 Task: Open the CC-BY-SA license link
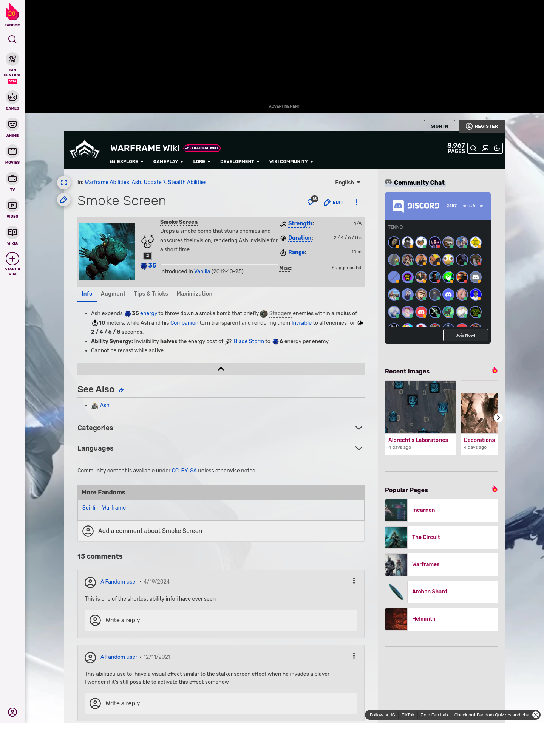pos(184,471)
